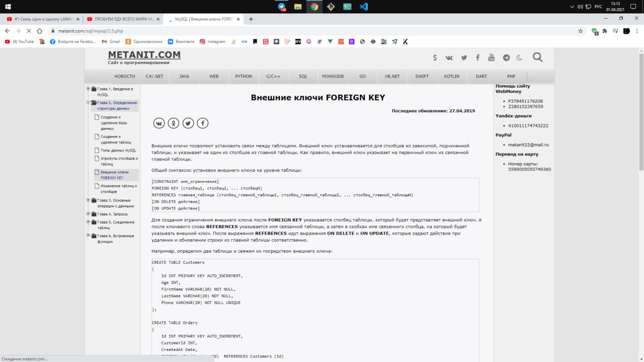The height and width of the screenshot is (362, 644).
Task: Open Visual Studio Code from taskbar
Action: (x=363, y=7)
